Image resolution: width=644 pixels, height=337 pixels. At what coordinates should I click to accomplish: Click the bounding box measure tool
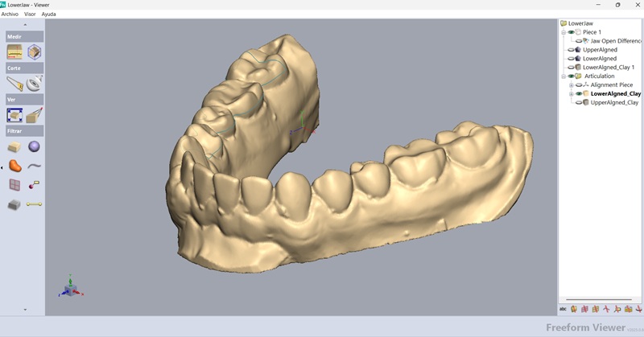click(x=35, y=52)
